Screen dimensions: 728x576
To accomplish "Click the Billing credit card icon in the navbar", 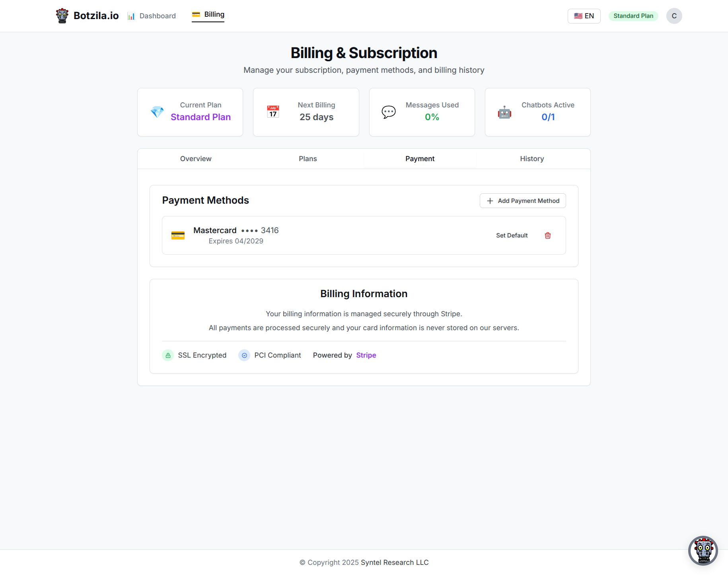I will (196, 14).
